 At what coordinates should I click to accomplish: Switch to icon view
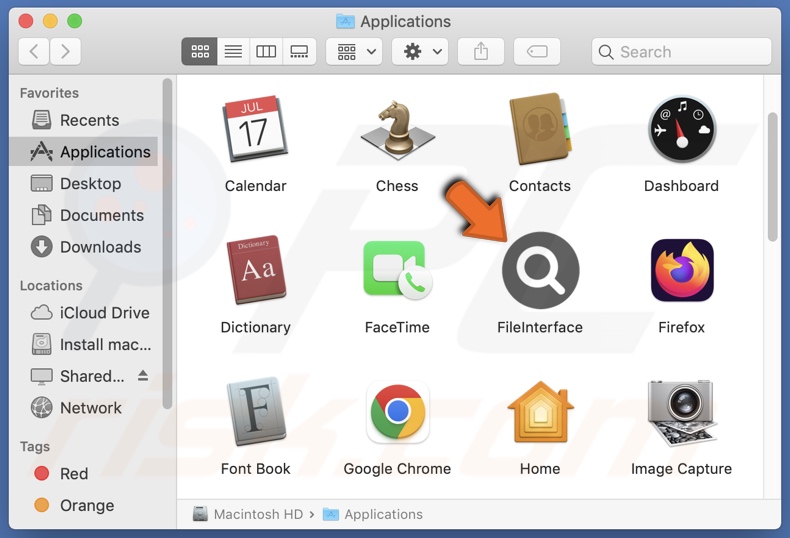tap(200, 51)
